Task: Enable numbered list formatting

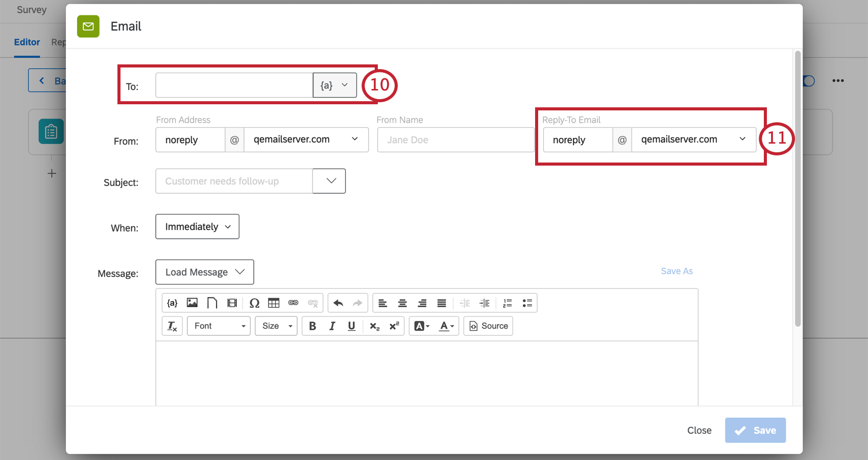Action: [x=507, y=303]
